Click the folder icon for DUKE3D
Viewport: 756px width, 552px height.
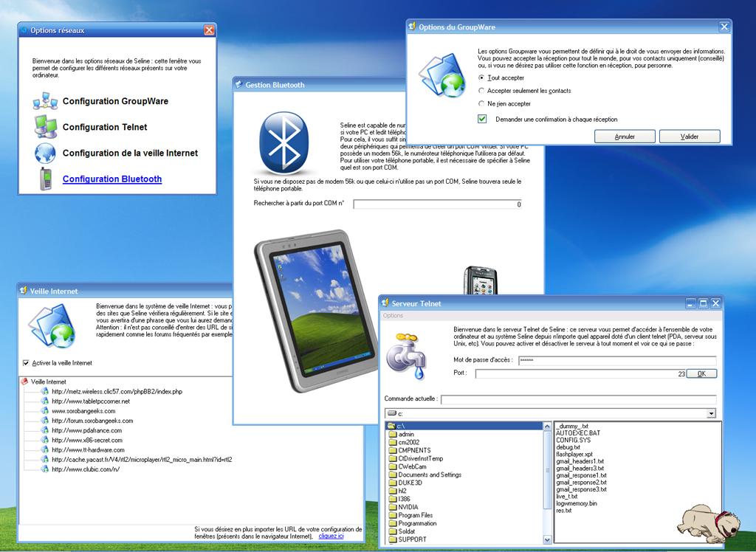pyautogui.click(x=393, y=483)
